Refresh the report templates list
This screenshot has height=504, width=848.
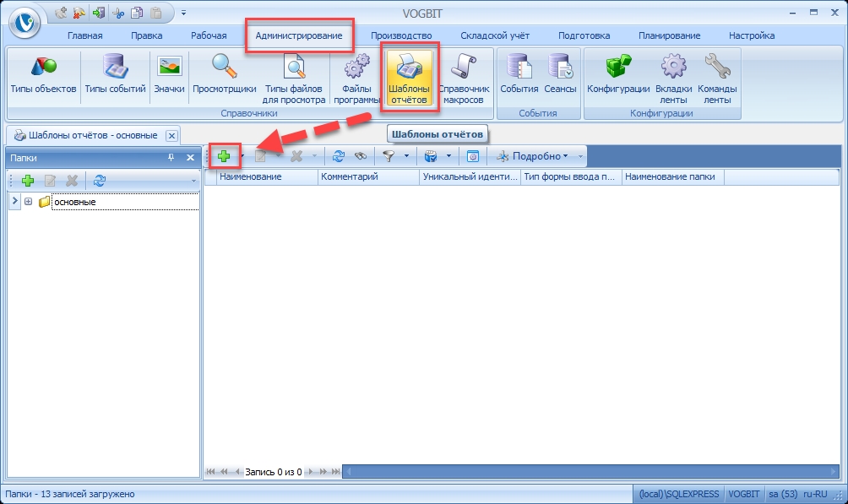(x=339, y=156)
